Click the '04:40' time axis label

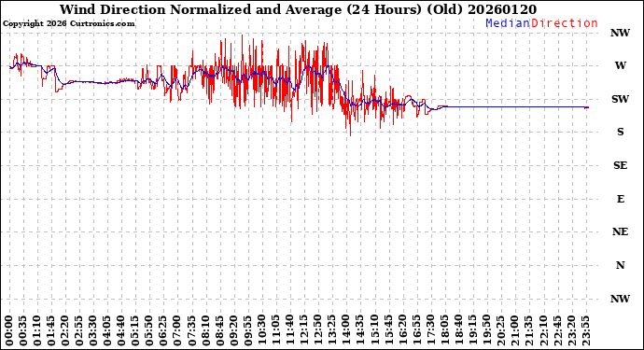coord(121,330)
